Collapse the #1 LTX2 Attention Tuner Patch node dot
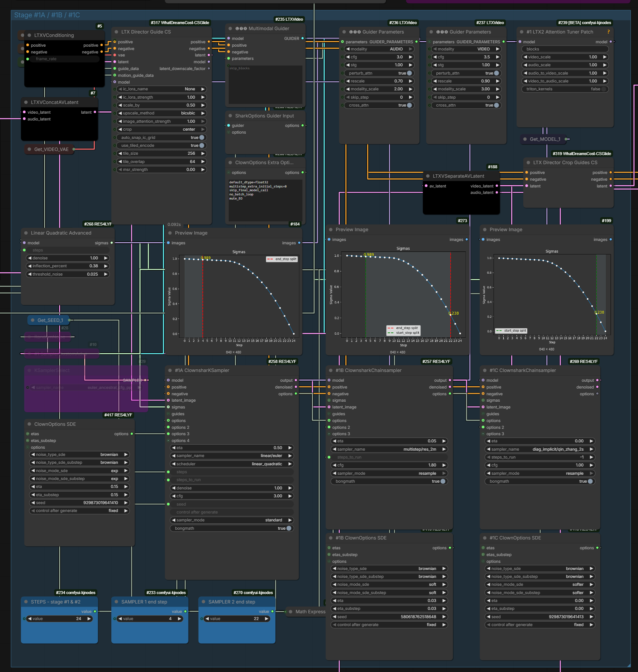Viewport: 638px width, 672px height. [522, 32]
